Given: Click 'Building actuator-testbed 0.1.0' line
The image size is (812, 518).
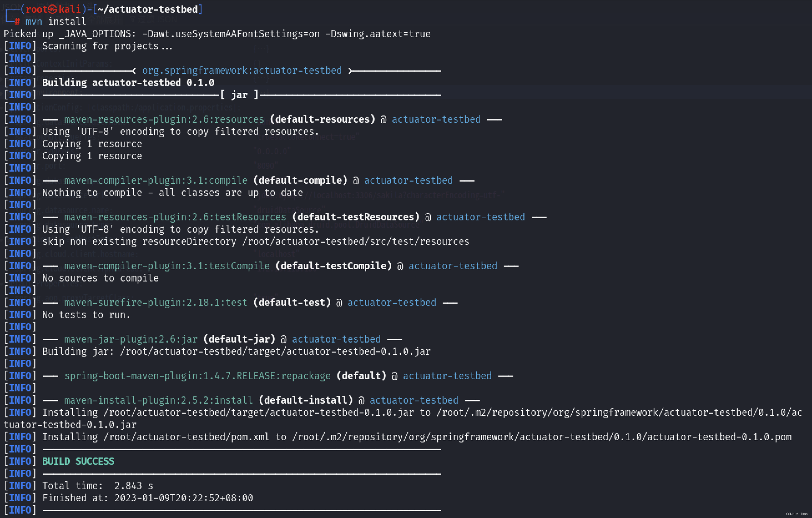Looking at the screenshot, I should (128, 83).
